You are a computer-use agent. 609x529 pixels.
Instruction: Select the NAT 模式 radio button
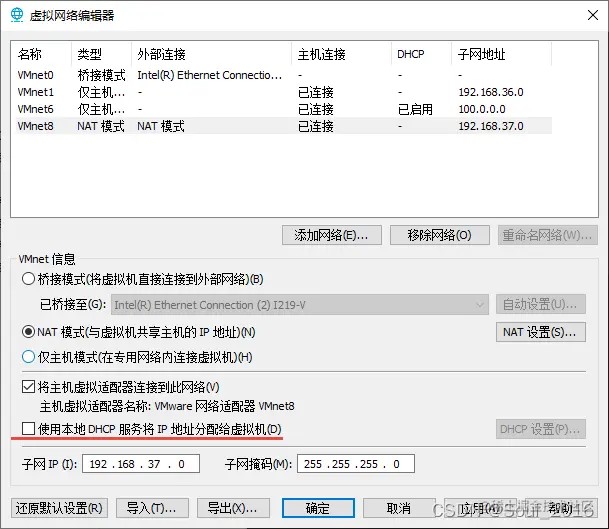pyautogui.click(x=28, y=332)
